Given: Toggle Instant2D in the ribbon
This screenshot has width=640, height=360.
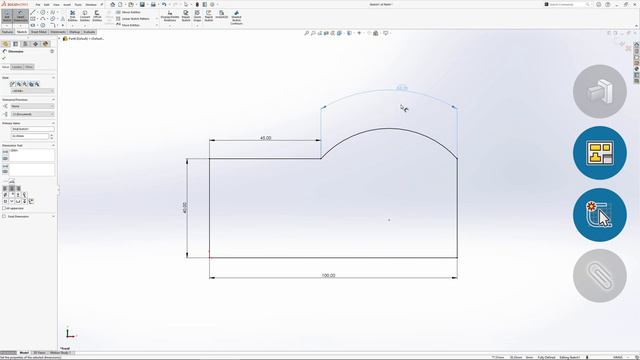Looking at the screenshot, I should coord(222,15).
